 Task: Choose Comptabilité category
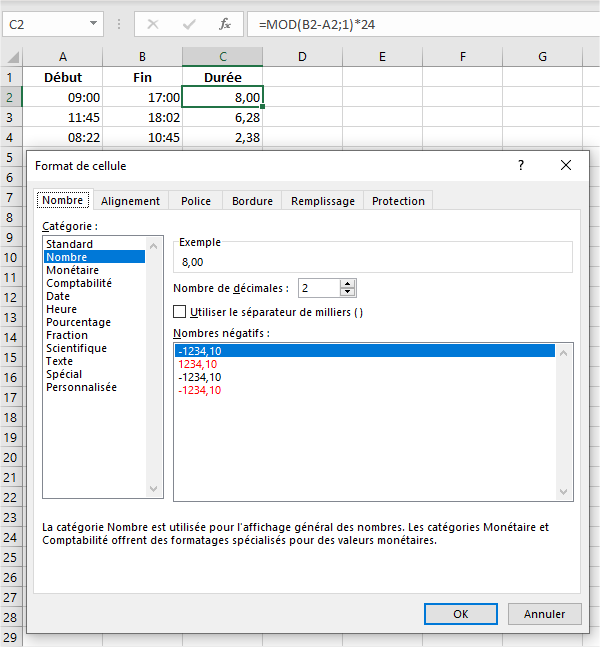point(94,283)
